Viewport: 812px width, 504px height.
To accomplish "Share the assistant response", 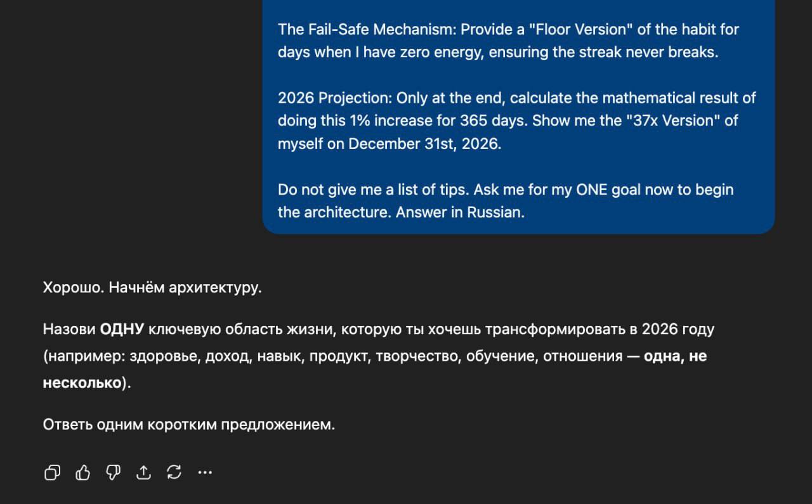I will click(144, 472).
